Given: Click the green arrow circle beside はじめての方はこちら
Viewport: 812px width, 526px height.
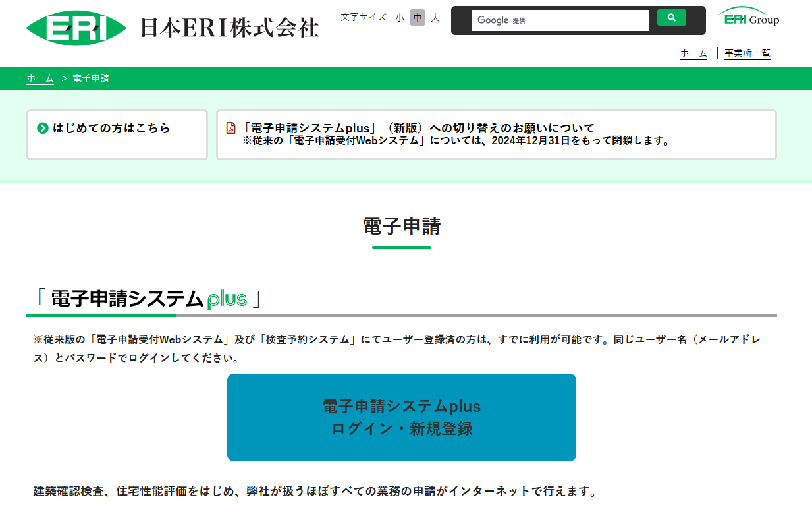Looking at the screenshot, I should [x=43, y=129].
